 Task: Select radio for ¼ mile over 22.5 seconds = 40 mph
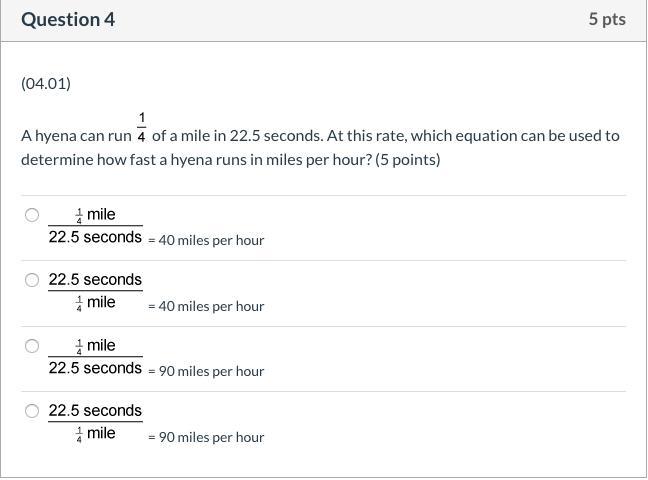[x=32, y=215]
